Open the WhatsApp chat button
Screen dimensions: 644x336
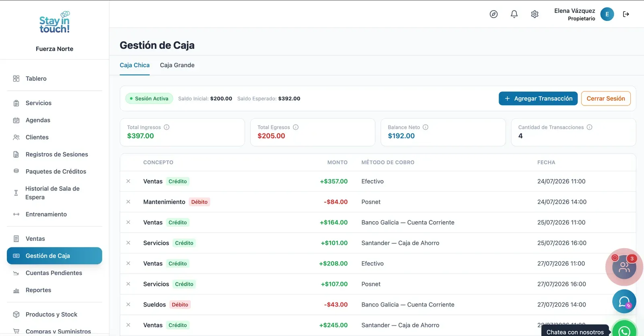624,330
